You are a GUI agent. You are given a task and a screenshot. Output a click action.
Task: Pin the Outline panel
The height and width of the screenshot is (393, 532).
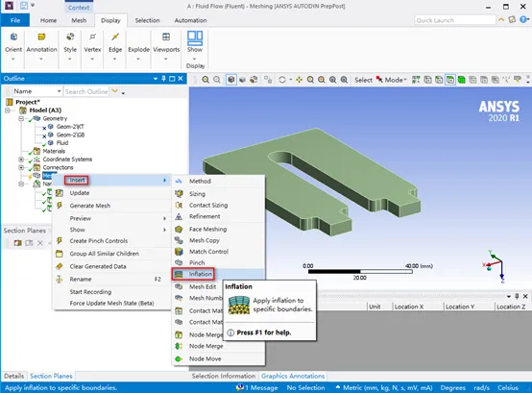point(164,79)
